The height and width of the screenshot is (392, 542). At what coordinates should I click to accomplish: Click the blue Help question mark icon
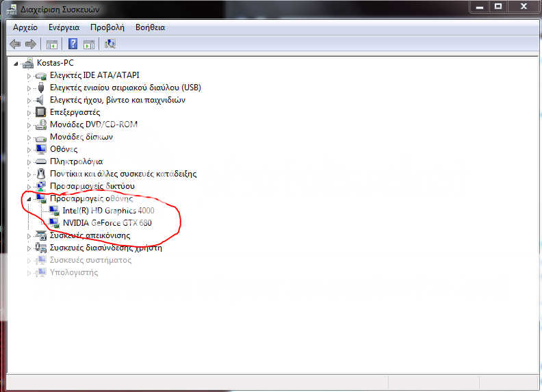coord(73,44)
